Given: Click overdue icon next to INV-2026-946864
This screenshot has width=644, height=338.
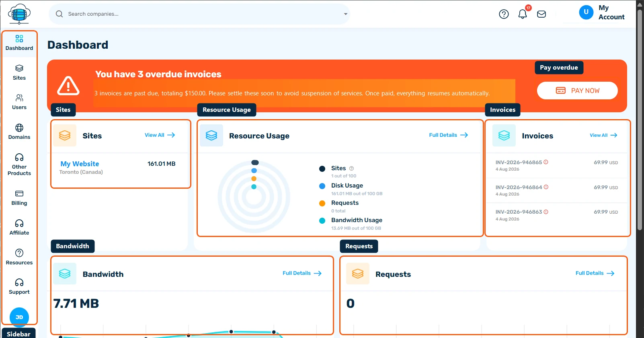Looking at the screenshot, I should (546, 187).
